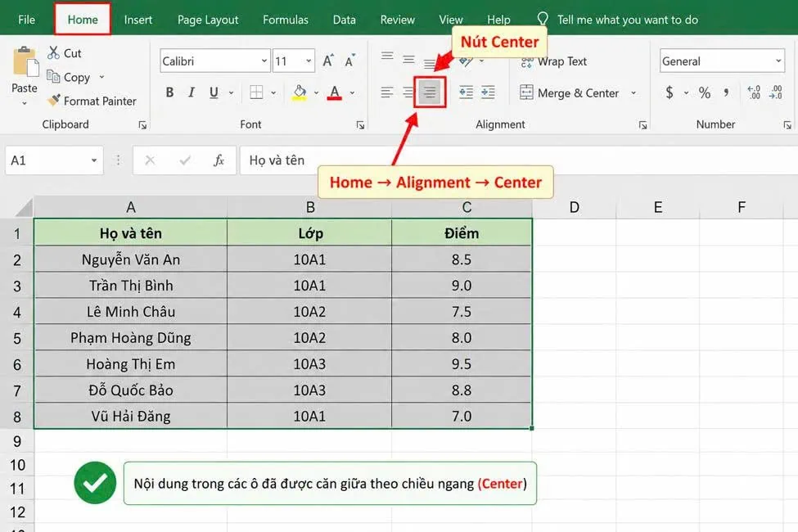The width and height of the screenshot is (798, 532).
Task: Expand the Paste options arrow
Action: click(x=25, y=103)
